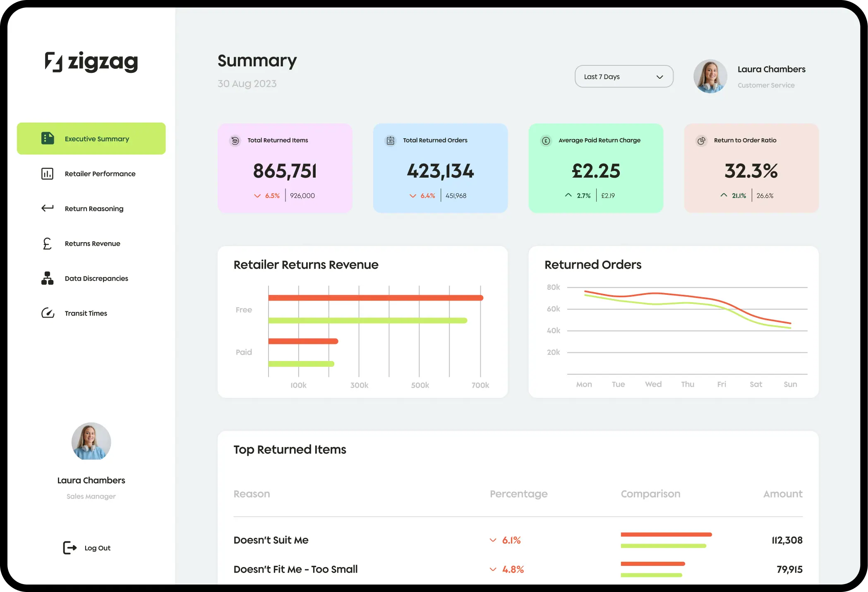
Task: Click the Total Returned Items ticket icon
Action: 235,140
